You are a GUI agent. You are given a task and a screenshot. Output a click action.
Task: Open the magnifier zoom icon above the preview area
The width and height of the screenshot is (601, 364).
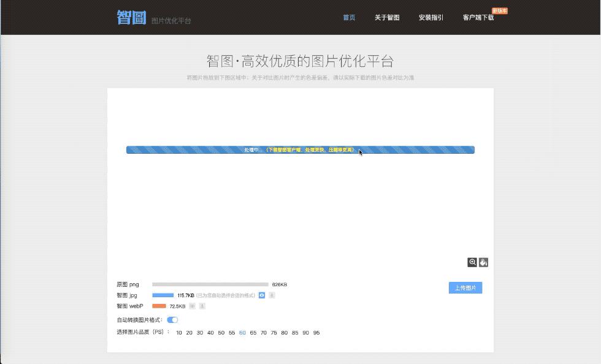(472, 262)
